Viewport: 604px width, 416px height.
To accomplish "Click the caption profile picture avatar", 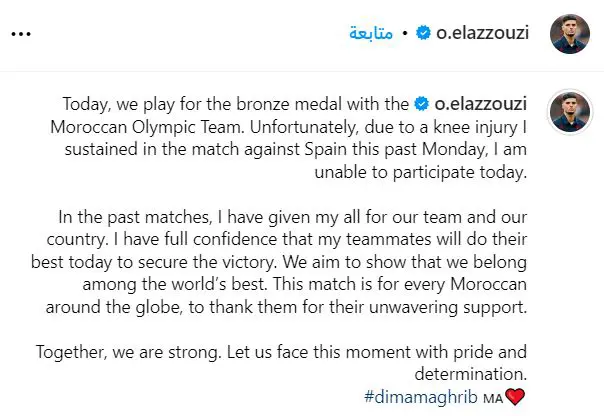I will [570, 112].
